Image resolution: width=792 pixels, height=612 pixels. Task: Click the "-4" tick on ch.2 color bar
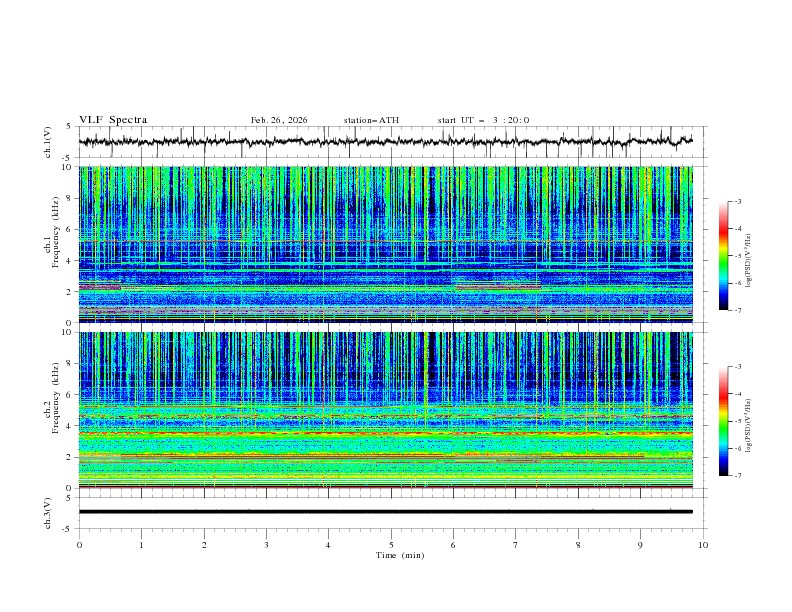(x=737, y=394)
